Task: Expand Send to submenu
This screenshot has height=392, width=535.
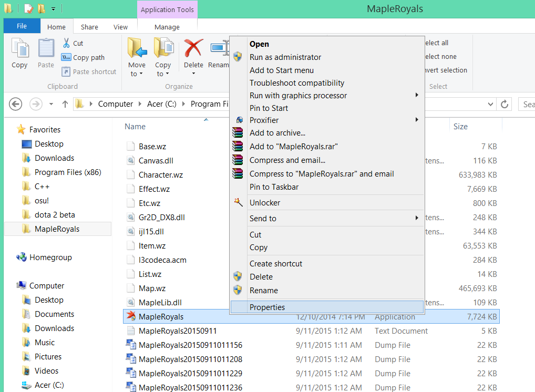Action: [417, 218]
